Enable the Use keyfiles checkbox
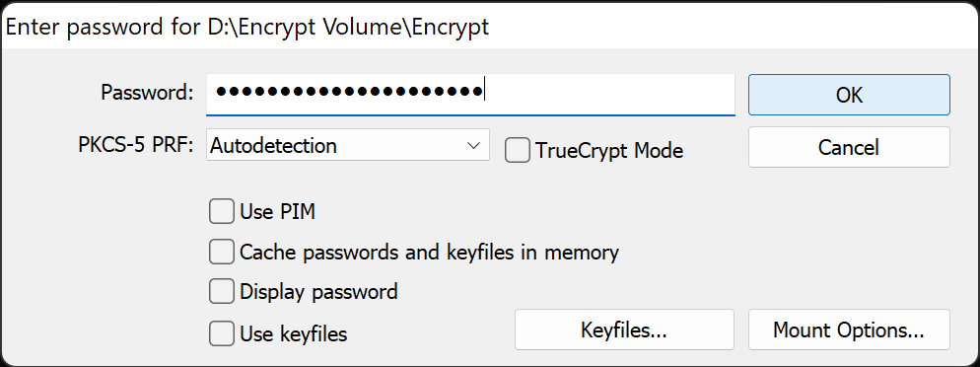Image resolution: width=980 pixels, height=367 pixels. (x=221, y=333)
